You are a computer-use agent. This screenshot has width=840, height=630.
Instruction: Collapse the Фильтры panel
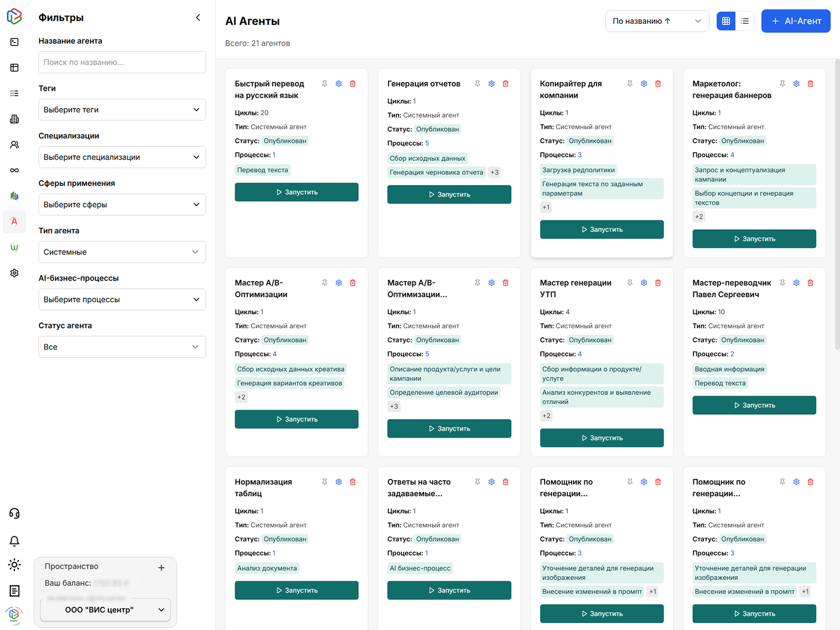(x=198, y=18)
